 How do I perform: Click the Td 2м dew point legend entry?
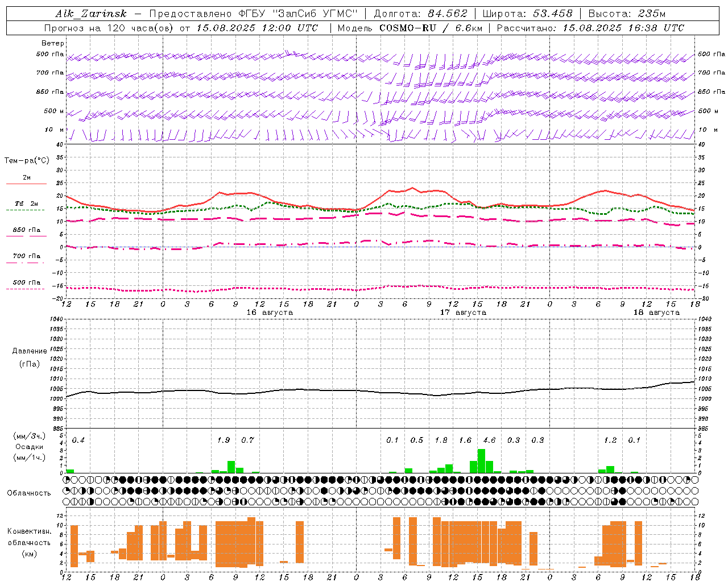click(x=26, y=203)
